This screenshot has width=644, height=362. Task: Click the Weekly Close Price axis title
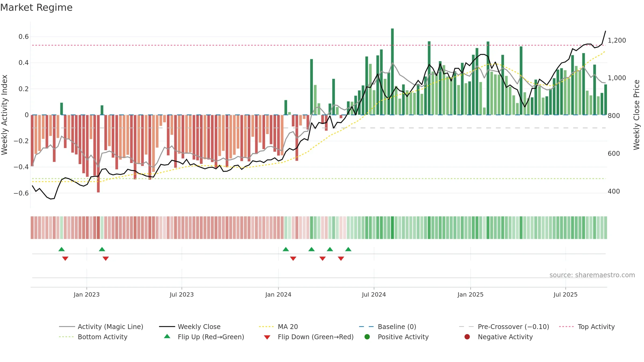click(x=636, y=115)
